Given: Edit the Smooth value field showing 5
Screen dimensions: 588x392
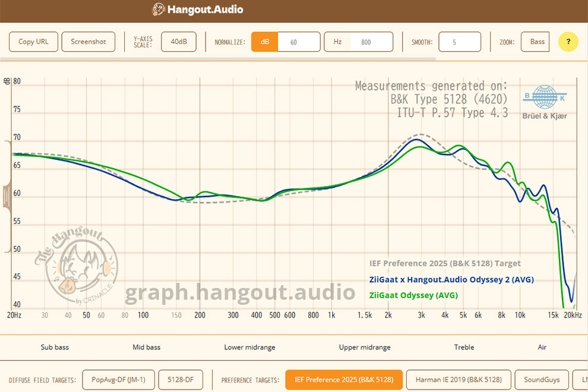Looking at the screenshot, I should click(460, 42).
